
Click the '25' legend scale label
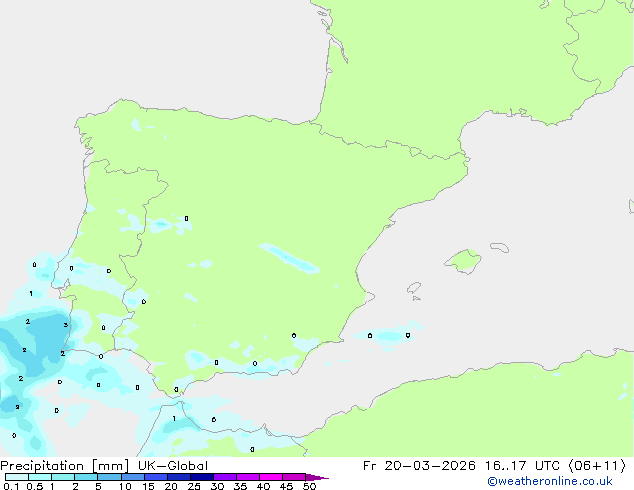194,486
